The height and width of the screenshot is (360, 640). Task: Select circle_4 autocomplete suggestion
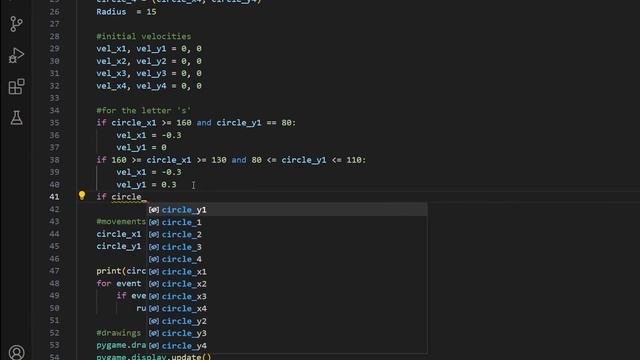tap(287, 259)
